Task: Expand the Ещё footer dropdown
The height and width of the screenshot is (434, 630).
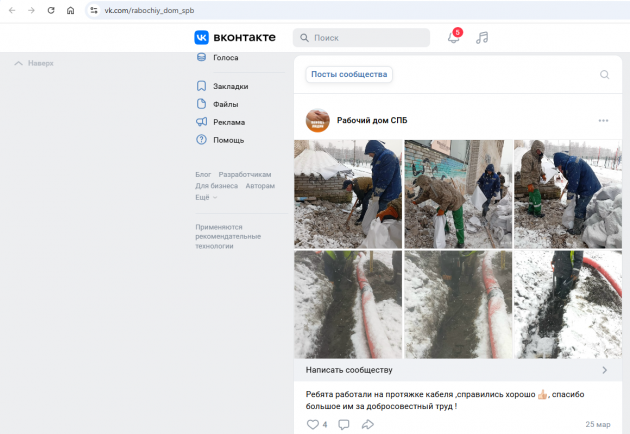Action: pos(205,197)
